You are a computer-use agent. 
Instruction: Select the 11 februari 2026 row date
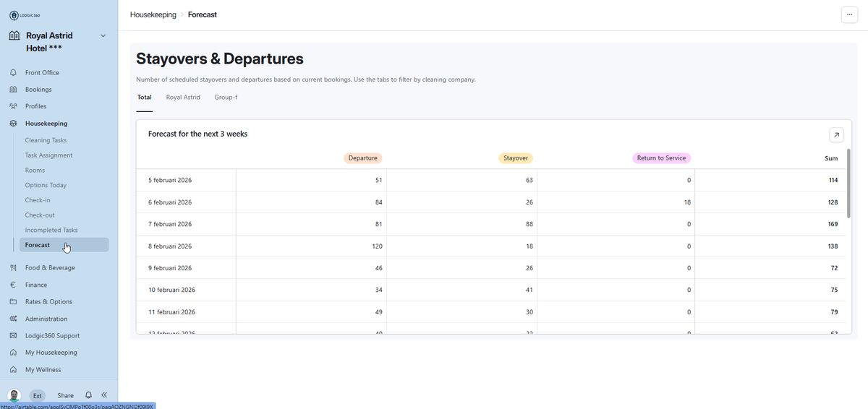[x=171, y=312]
